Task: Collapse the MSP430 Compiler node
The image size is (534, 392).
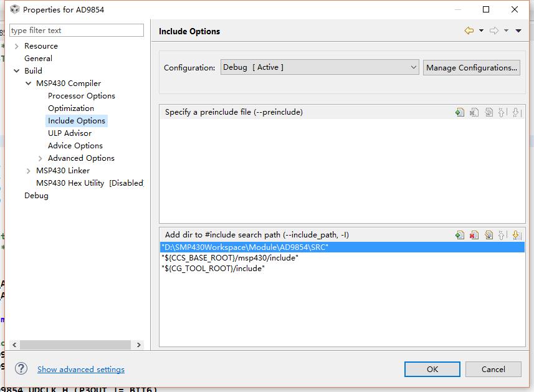Action: click(x=29, y=84)
